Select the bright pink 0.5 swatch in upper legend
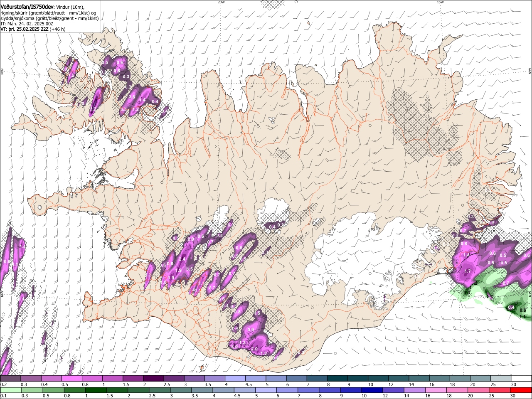 71,379
